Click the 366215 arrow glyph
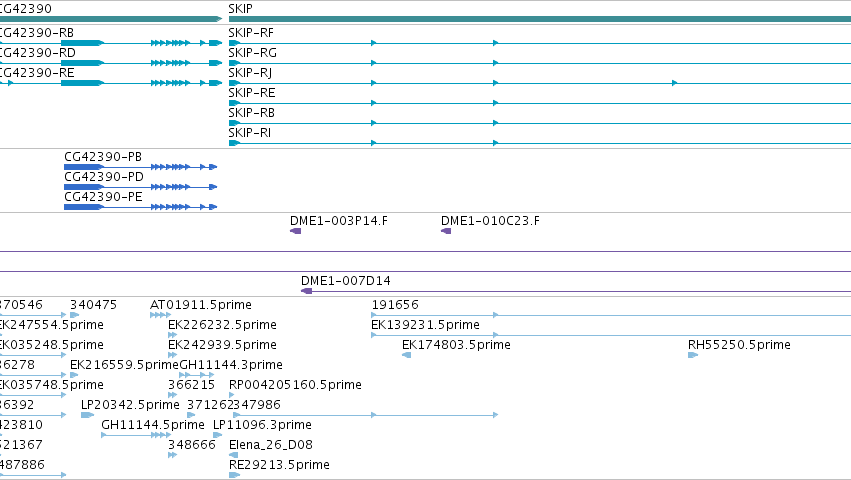 (x=173, y=395)
